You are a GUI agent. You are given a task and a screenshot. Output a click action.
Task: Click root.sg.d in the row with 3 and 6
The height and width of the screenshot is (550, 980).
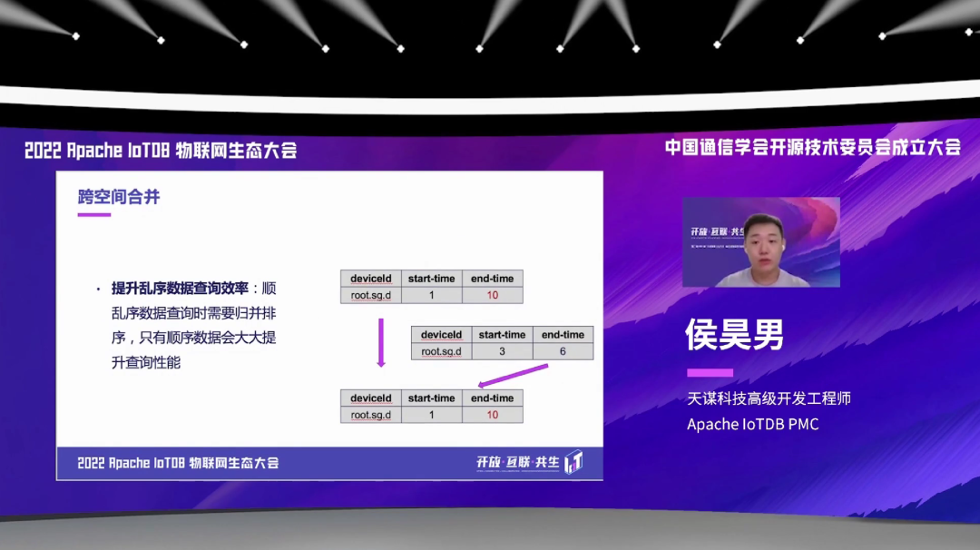441,351
